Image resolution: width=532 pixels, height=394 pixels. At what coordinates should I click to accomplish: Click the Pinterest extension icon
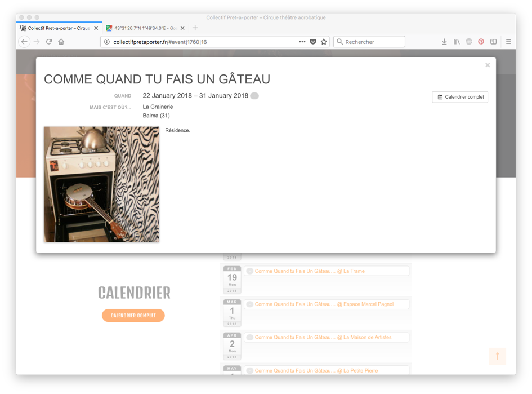point(481,42)
